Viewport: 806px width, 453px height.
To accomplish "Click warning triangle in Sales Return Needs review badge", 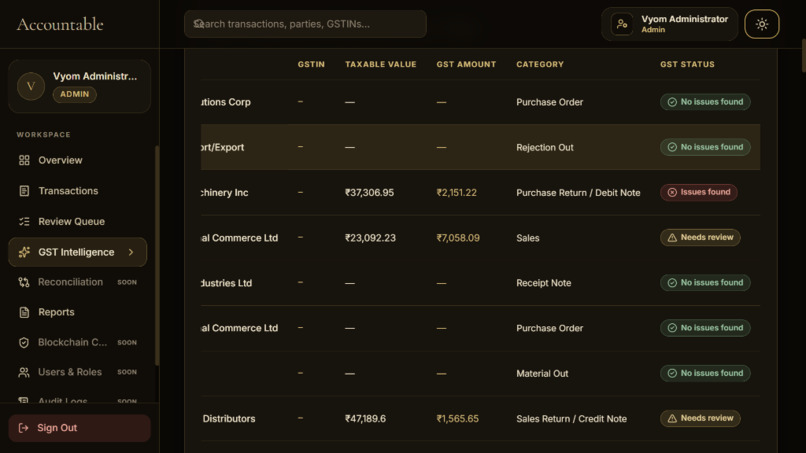I will [x=672, y=419].
